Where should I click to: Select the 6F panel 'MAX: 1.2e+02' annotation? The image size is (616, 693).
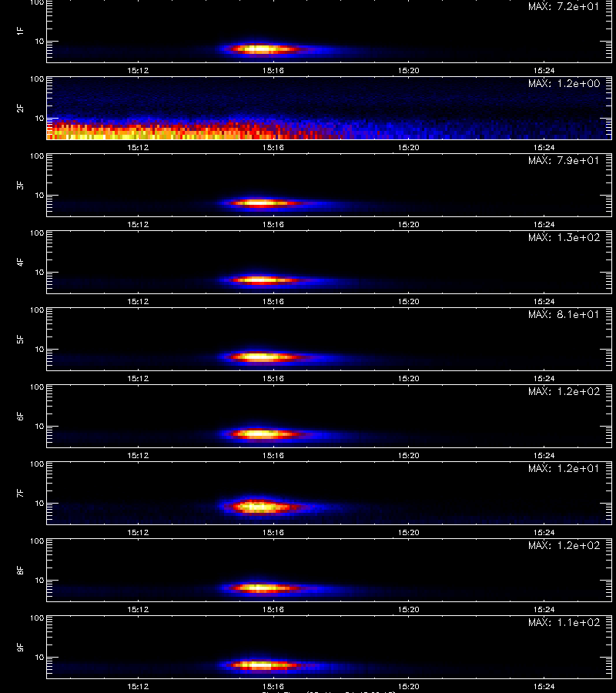564,391
